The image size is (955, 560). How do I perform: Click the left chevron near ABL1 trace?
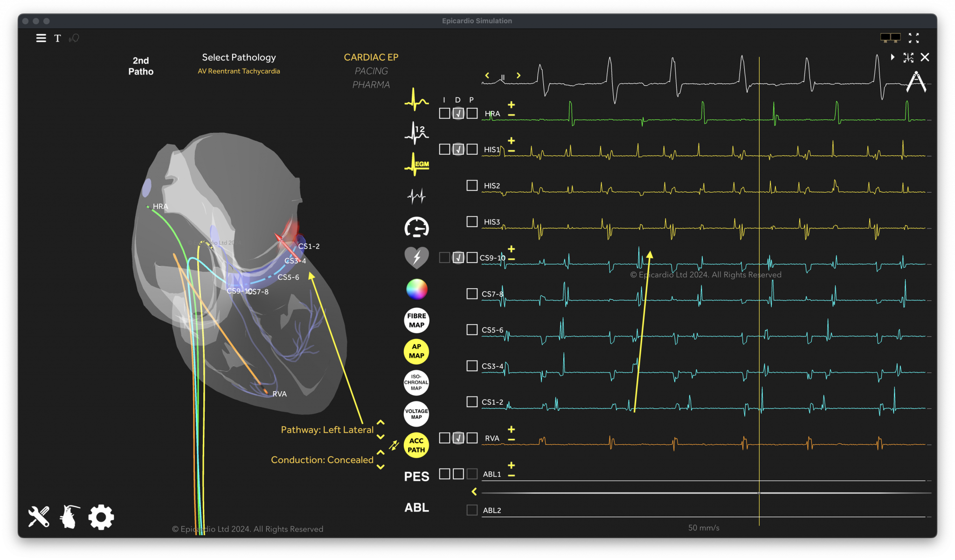click(474, 491)
